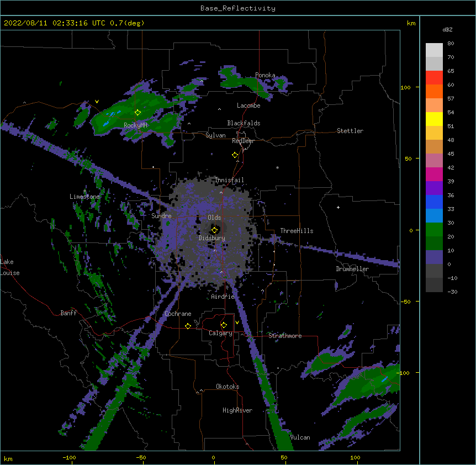The image size is (476, 465).
Task: Click the Drumheller town label
Action: pos(352,269)
